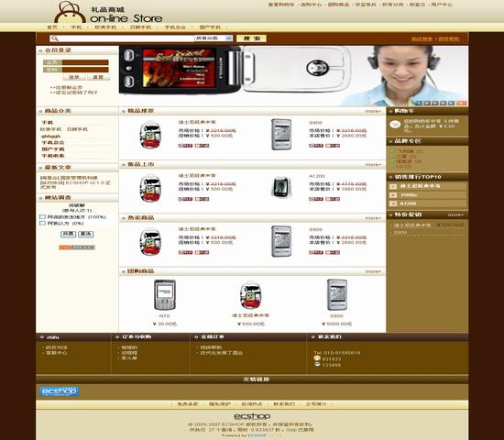The height and width of the screenshot is (440, 504).
Task: Open the category dropdown beside search box
Action: click(x=214, y=38)
